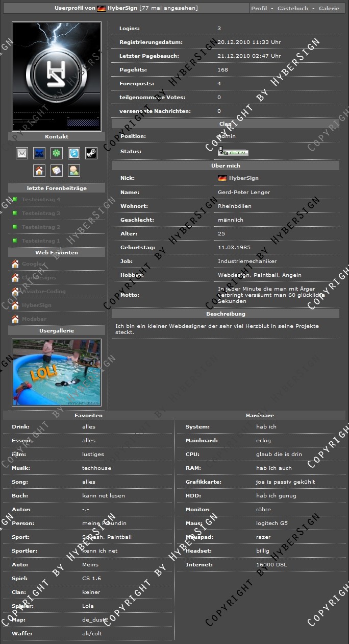Open the Modsbar web favorite link
Viewport: 349px width, 644px height.
point(34,319)
